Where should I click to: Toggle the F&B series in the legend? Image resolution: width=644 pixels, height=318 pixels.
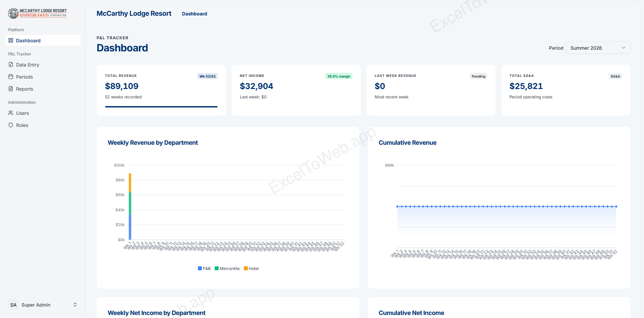click(204, 268)
